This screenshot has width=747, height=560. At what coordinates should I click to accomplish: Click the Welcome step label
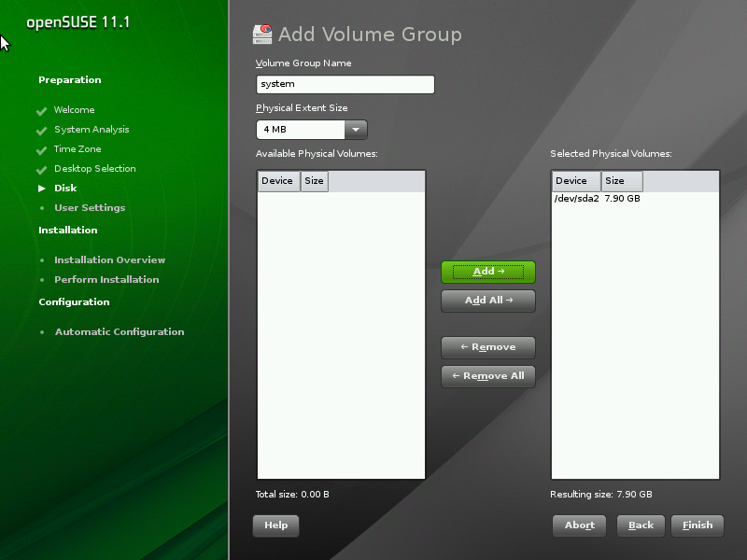[x=75, y=110]
